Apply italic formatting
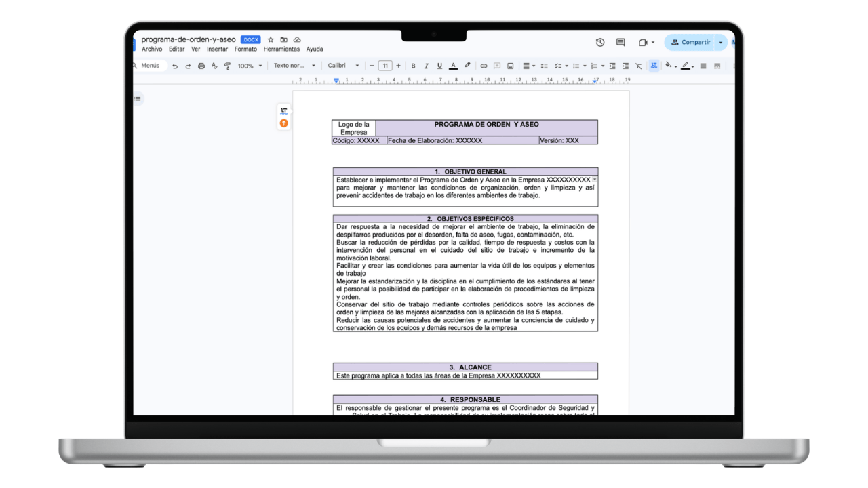The image size is (868, 488). pyautogui.click(x=426, y=66)
